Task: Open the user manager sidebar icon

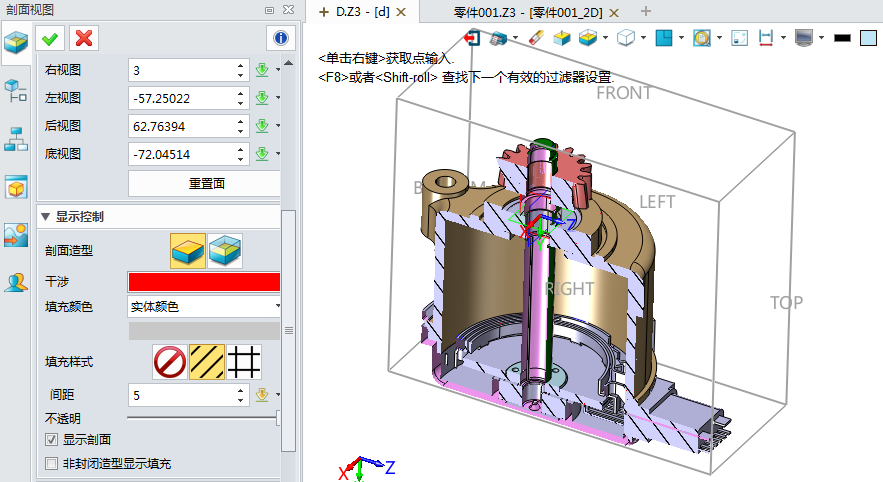Action: point(16,281)
